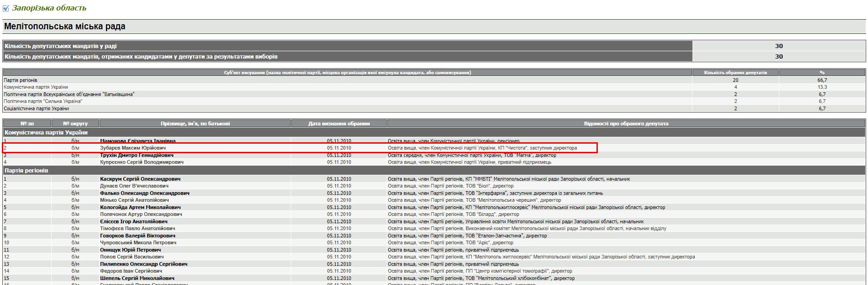Click "Прізвище, ім'я, по батькові" column header

click(x=195, y=124)
